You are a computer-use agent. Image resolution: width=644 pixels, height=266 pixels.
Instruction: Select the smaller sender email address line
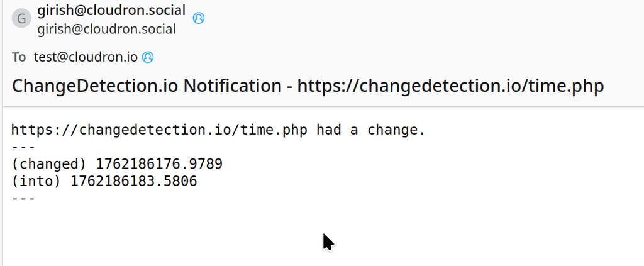click(106, 29)
